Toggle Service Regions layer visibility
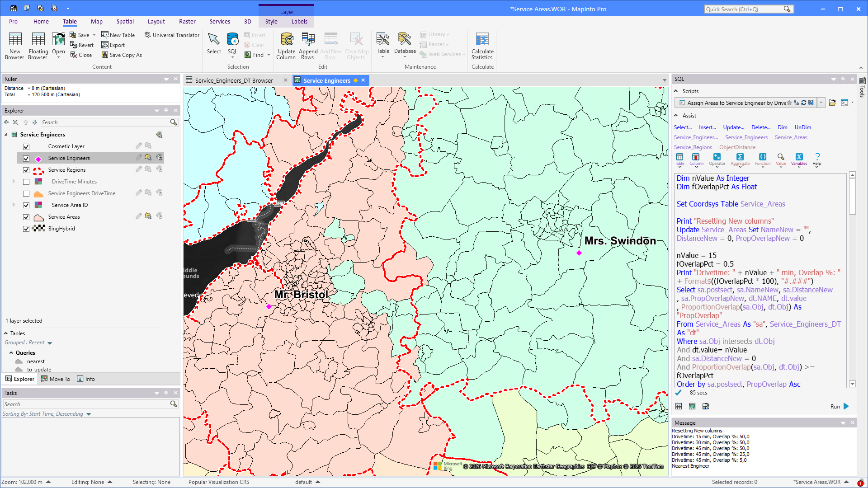Screen dimensions: 868x488 [26, 170]
